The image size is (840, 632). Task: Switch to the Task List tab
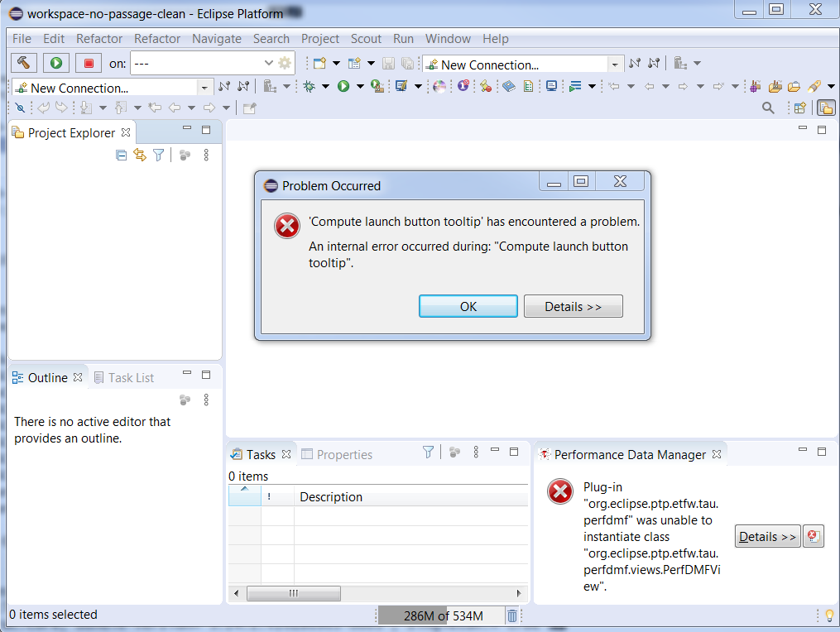(x=124, y=377)
